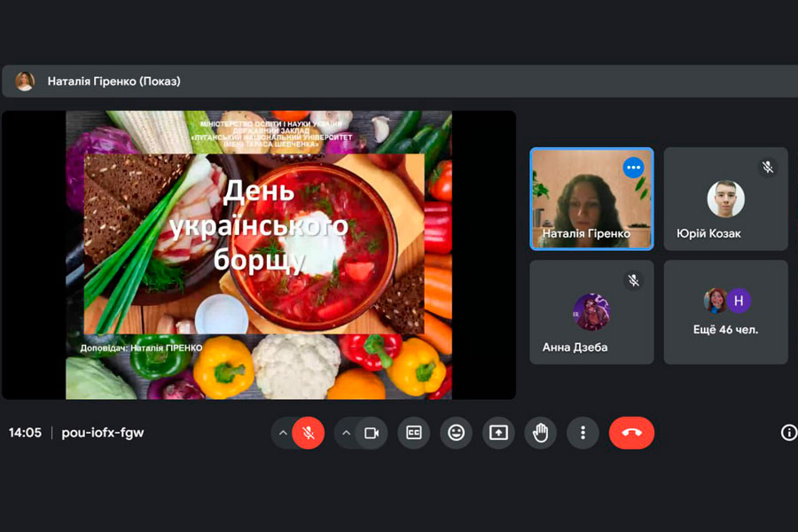The width and height of the screenshot is (798, 532).
Task: Click the shared presentation slide
Action: click(x=259, y=255)
